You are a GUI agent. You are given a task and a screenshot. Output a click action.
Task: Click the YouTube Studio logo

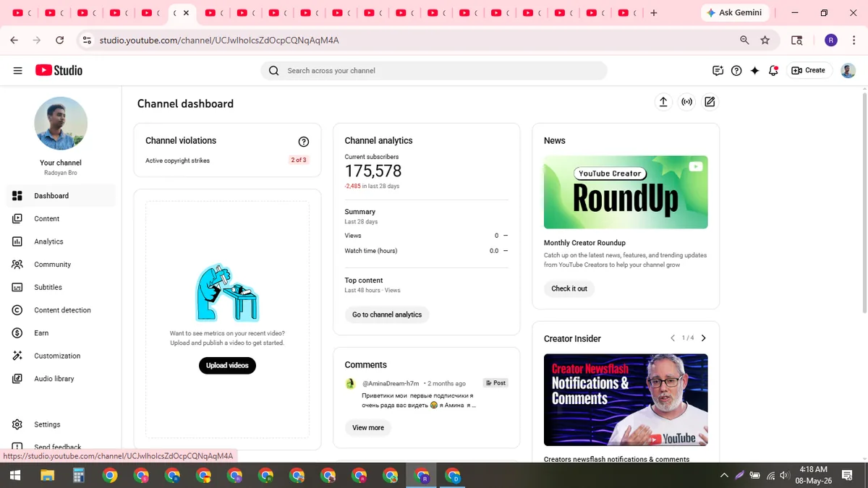[x=59, y=70]
